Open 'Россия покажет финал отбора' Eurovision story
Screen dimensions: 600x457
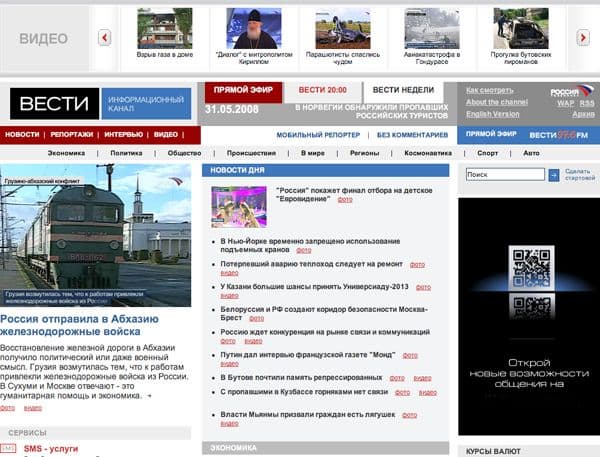354,194
